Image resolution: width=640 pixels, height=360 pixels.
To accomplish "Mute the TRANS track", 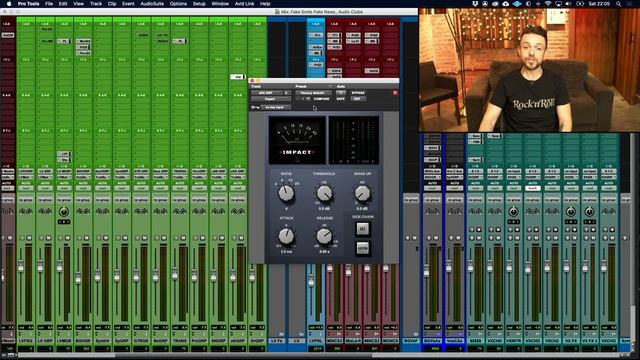I will click(184, 238).
